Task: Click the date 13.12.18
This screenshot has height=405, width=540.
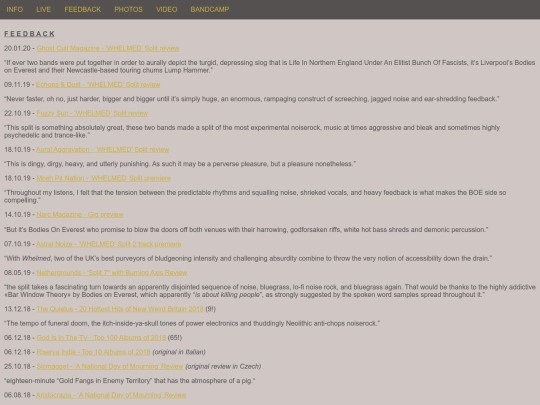Action: point(17,309)
